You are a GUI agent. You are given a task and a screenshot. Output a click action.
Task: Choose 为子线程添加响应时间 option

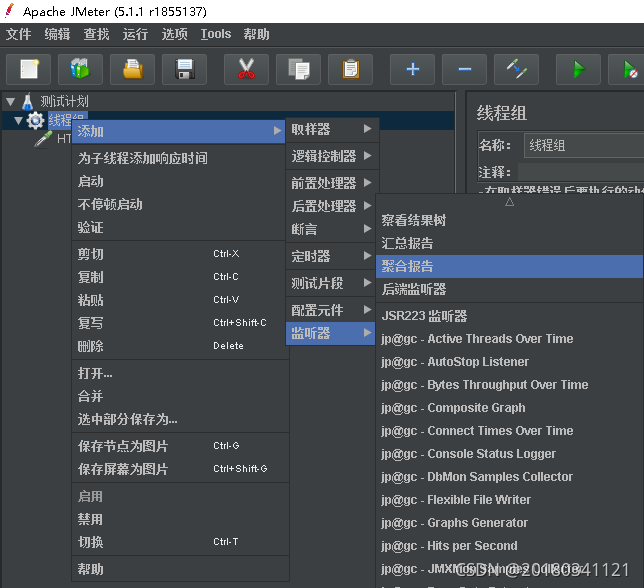tap(180, 158)
